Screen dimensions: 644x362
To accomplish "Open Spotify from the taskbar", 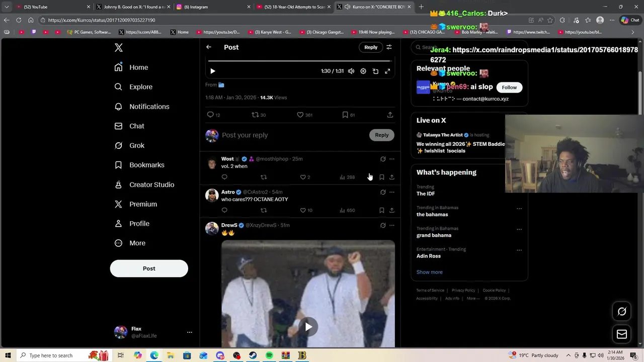I will coord(269,355).
